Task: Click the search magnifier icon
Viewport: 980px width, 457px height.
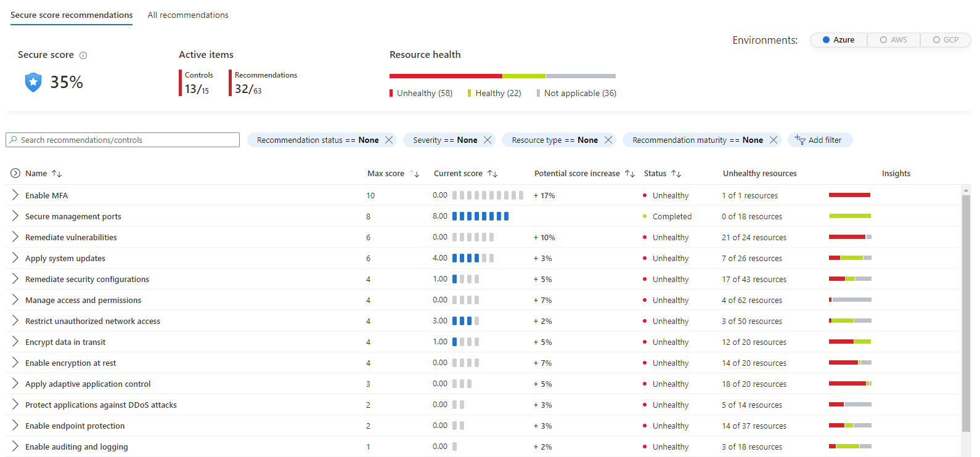Action: point(13,140)
